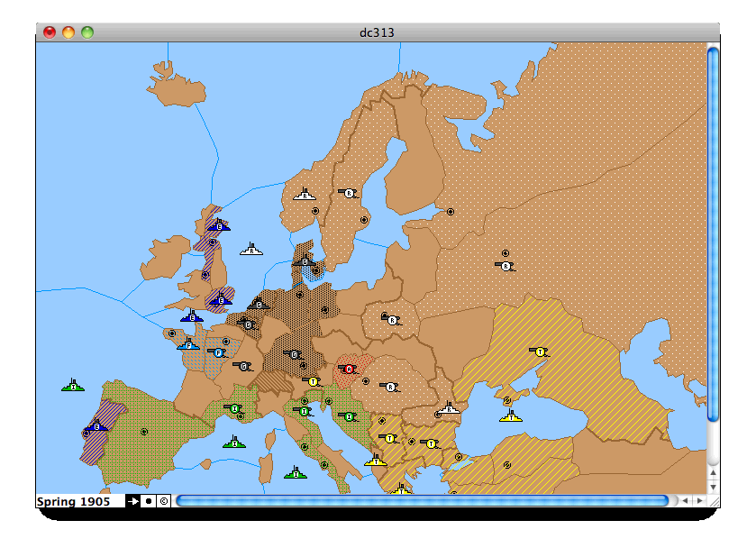756x557 pixels.
Task: Click the Italian fleet in the Mid-Atlantic
Action: pyautogui.click(x=73, y=385)
